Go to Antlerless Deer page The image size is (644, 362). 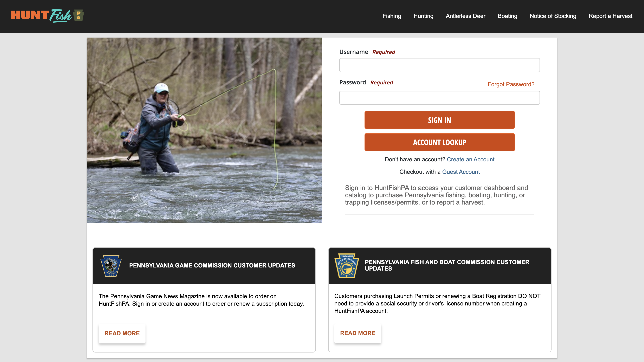tap(465, 16)
